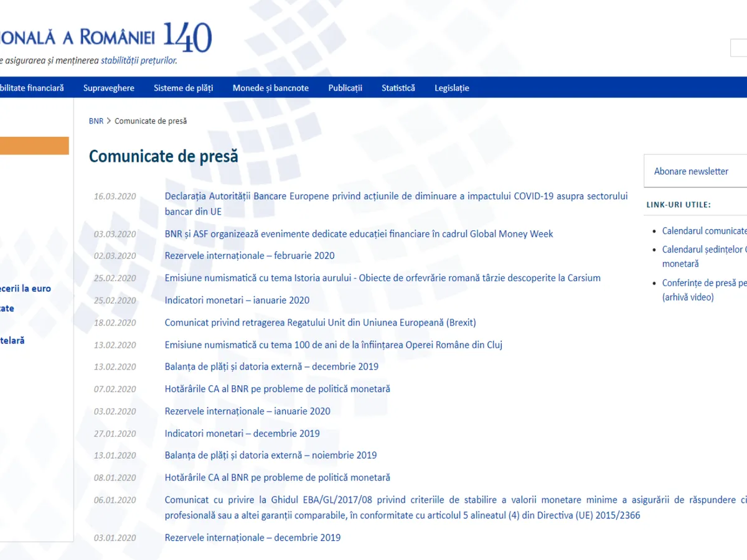Click the orange highlighted sidebar item
This screenshot has height=560, width=747.
tap(34, 146)
